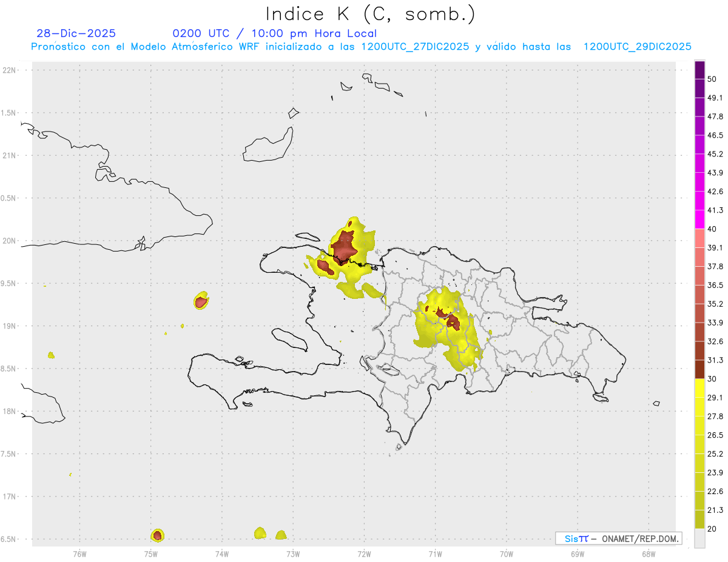Click the "73W" longitude label
Viewport: 728px width, 562px height.
pos(293,554)
